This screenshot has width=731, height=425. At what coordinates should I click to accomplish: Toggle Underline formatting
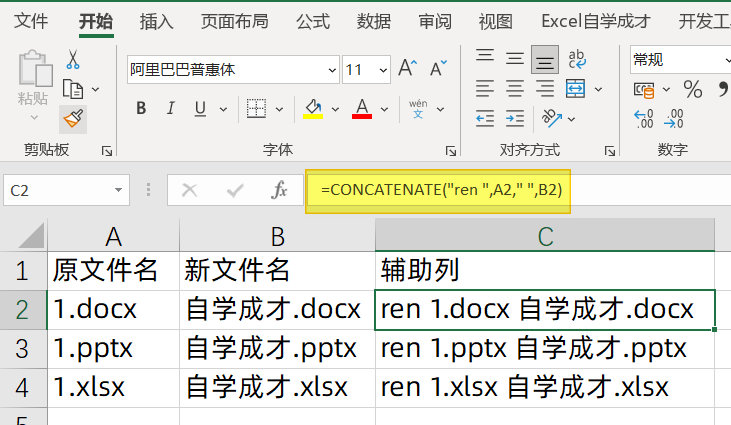(x=200, y=109)
